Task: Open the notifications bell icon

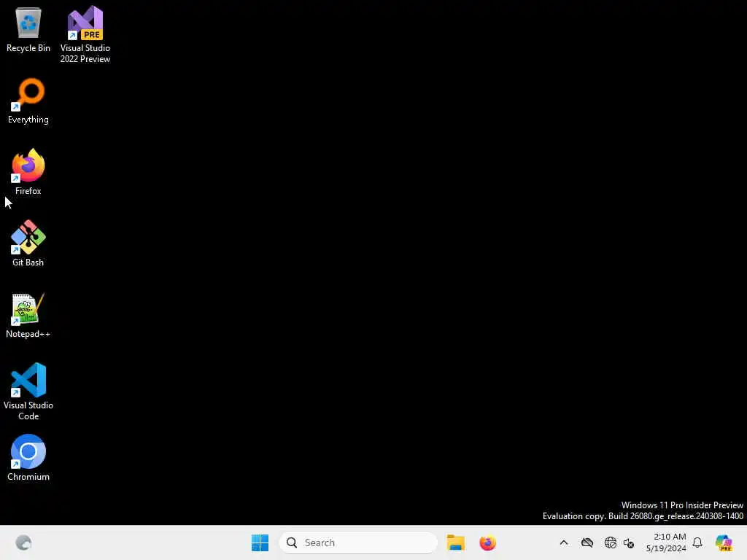Action: [x=697, y=542]
